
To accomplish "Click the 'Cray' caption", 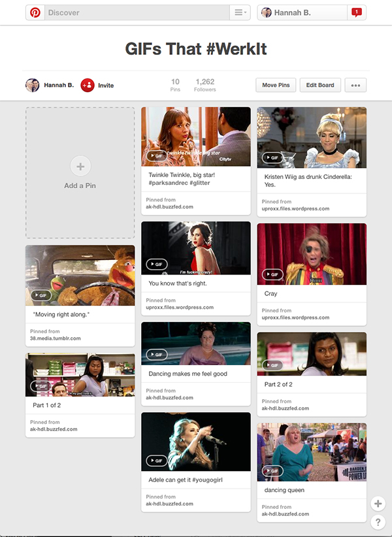I will click(x=270, y=293).
